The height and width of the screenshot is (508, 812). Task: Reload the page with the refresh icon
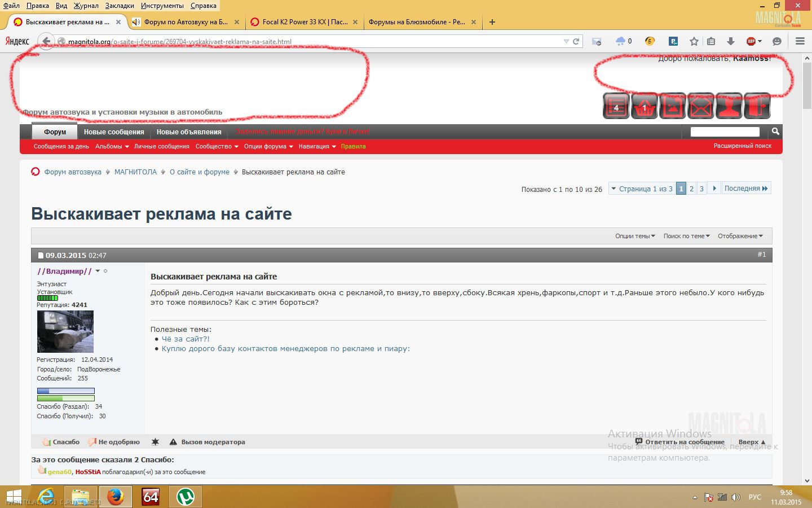576,41
